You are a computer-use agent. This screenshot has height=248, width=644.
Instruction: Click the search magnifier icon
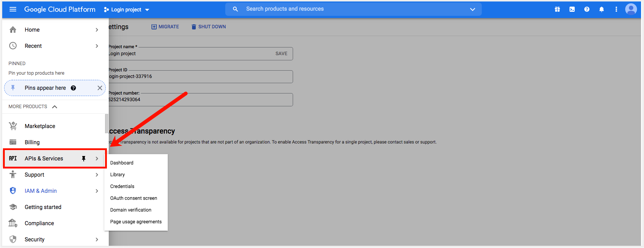236,9
